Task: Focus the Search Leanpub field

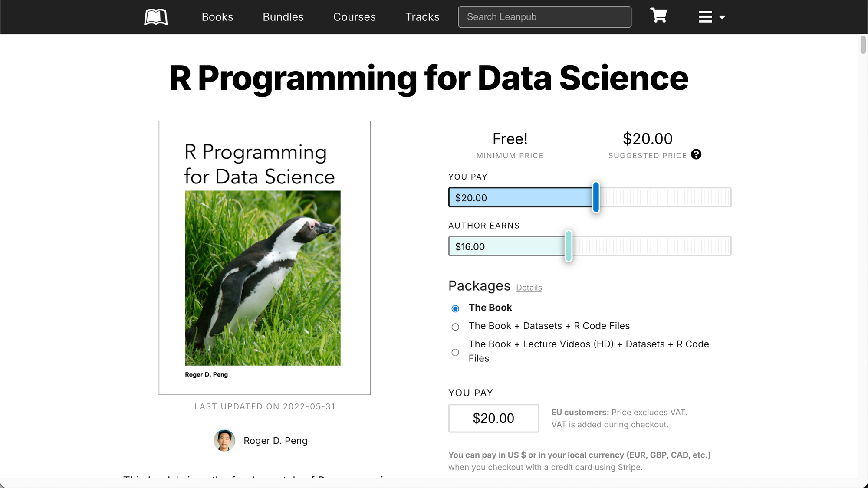Action: coord(545,17)
